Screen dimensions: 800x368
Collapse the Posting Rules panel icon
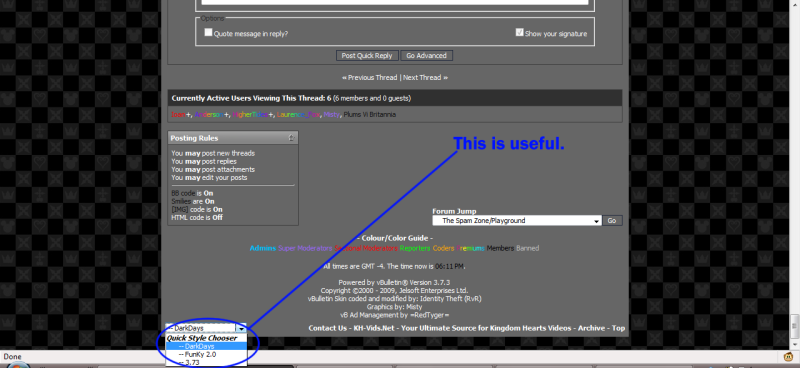click(291, 138)
